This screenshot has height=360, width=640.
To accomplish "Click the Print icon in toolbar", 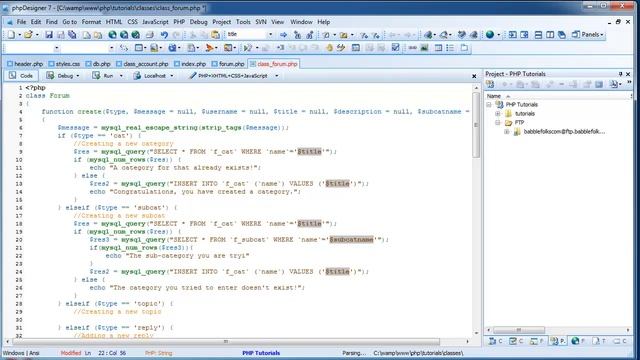I will coord(150,35).
